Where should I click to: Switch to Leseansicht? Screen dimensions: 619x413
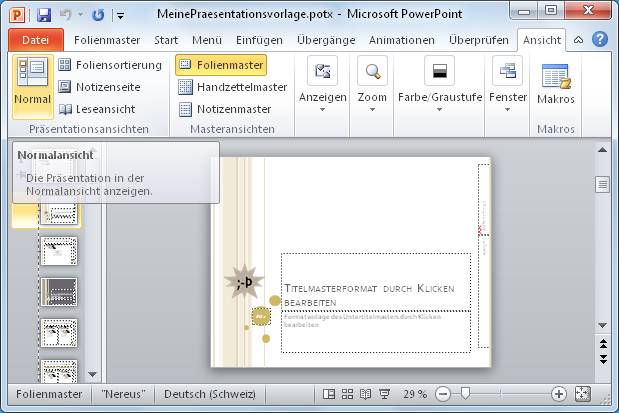pos(97,109)
